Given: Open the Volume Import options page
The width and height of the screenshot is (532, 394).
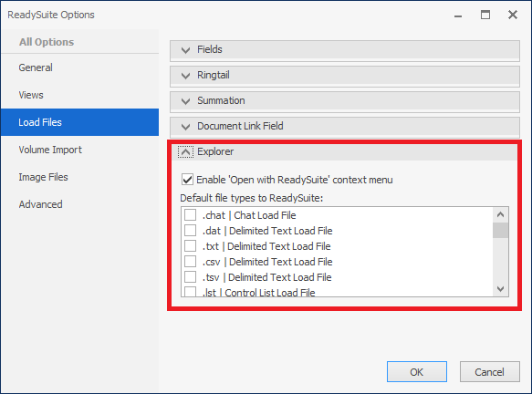Looking at the screenshot, I should click(x=79, y=150).
